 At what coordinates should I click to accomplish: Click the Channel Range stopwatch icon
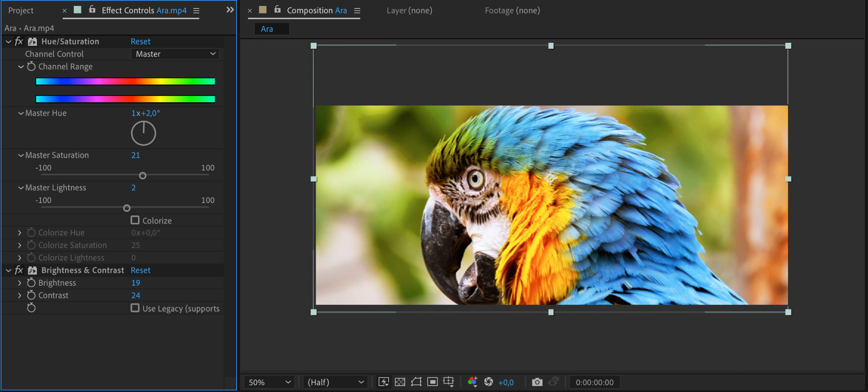pyautogui.click(x=31, y=67)
